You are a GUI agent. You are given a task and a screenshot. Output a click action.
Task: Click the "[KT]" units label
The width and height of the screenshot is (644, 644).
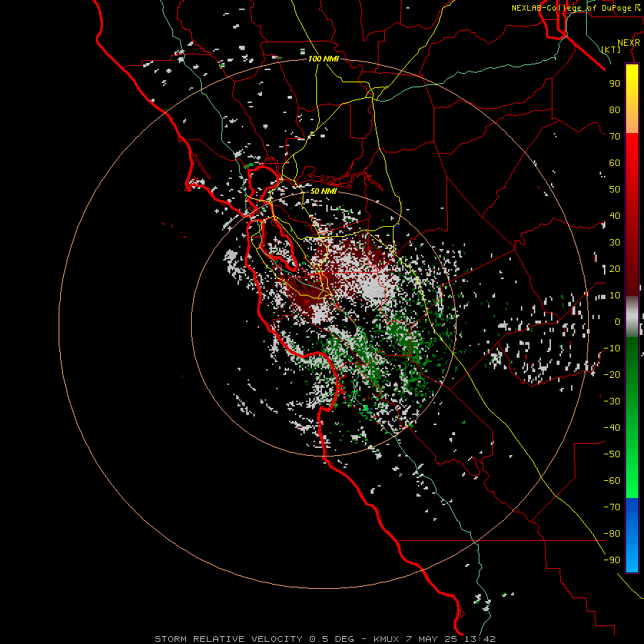click(x=611, y=49)
